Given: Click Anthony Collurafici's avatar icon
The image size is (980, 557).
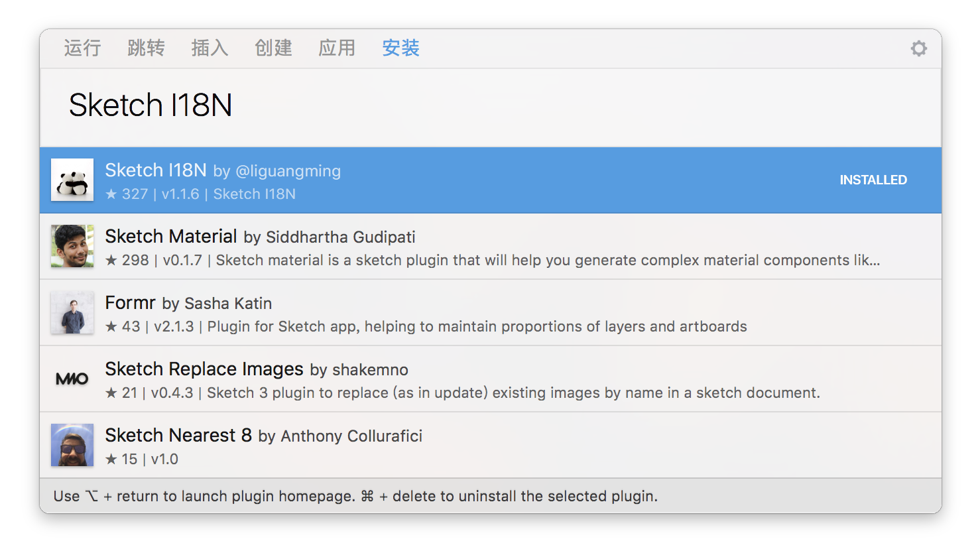Looking at the screenshot, I should point(72,445).
